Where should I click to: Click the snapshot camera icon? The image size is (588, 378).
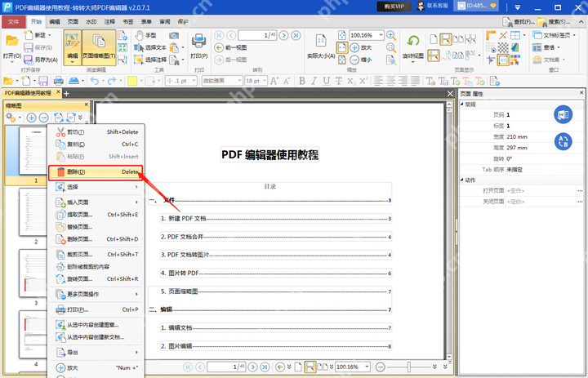pyautogui.click(x=174, y=35)
